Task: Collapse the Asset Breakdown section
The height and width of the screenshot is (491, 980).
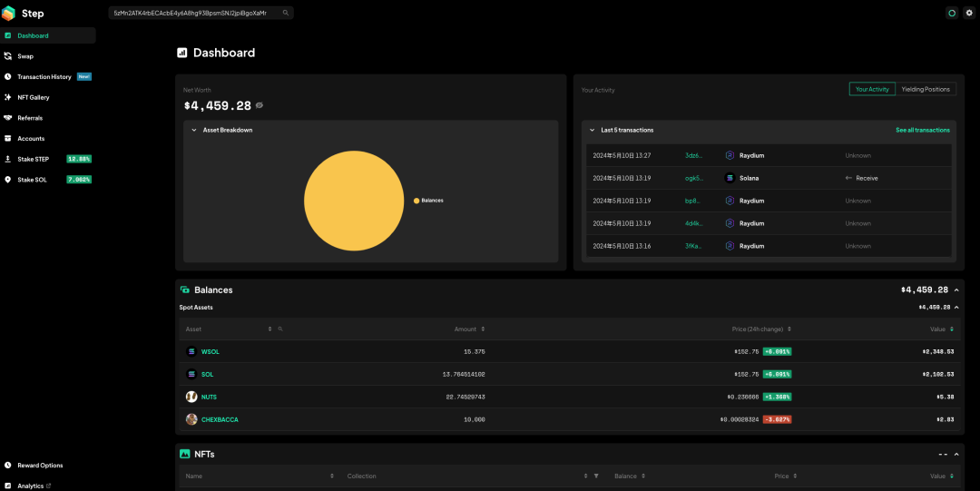Action: (194, 130)
